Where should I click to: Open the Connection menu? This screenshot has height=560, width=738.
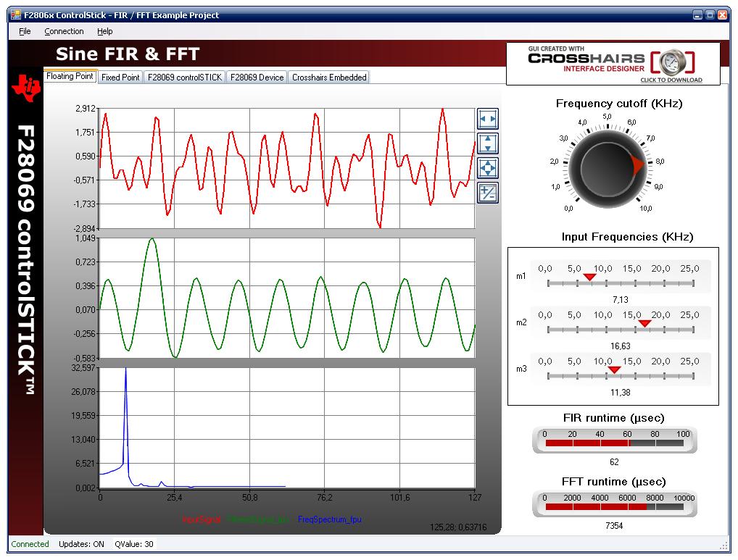click(64, 31)
